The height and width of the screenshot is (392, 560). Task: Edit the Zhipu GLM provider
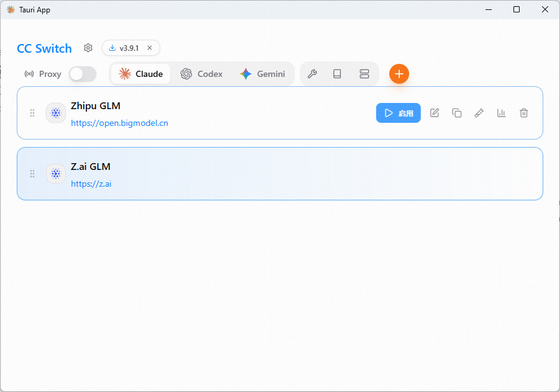point(435,113)
